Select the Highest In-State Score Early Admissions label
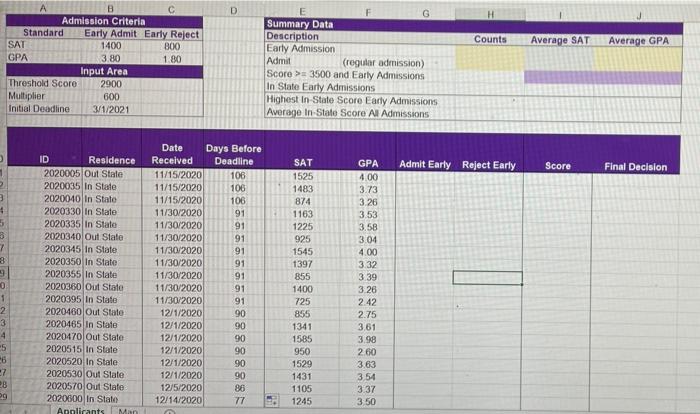This screenshot has height=414, width=700. click(x=352, y=101)
